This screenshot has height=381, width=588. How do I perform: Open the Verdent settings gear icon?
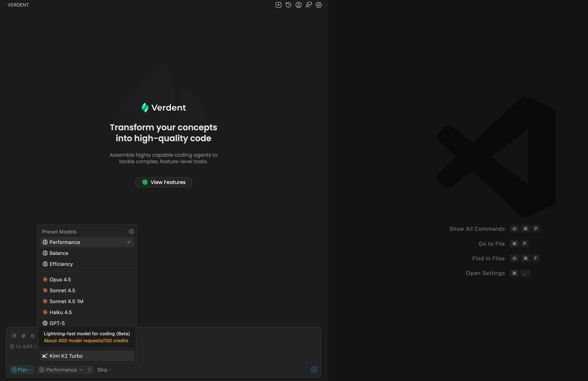319,5
